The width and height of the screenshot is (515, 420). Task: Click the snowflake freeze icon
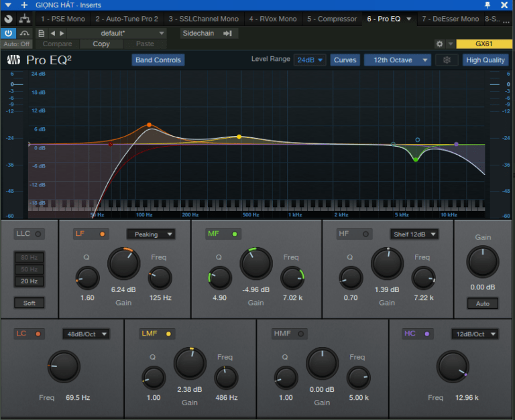click(x=446, y=60)
